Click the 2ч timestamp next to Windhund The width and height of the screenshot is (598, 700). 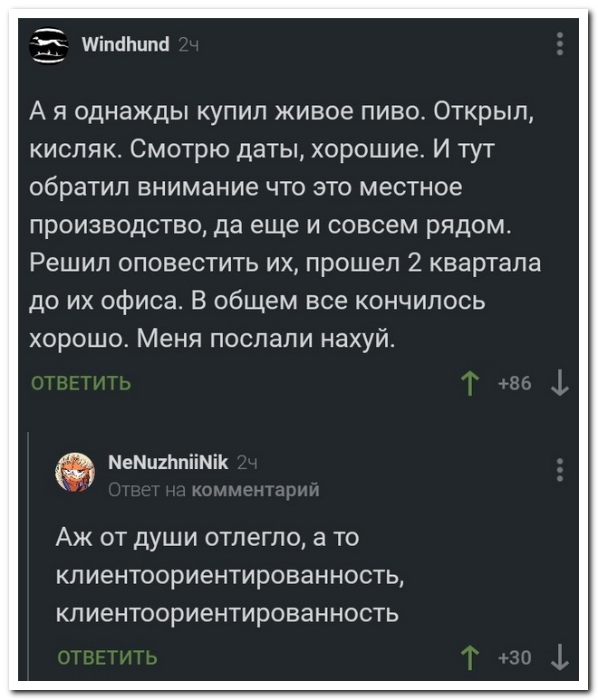pos(188,44)
